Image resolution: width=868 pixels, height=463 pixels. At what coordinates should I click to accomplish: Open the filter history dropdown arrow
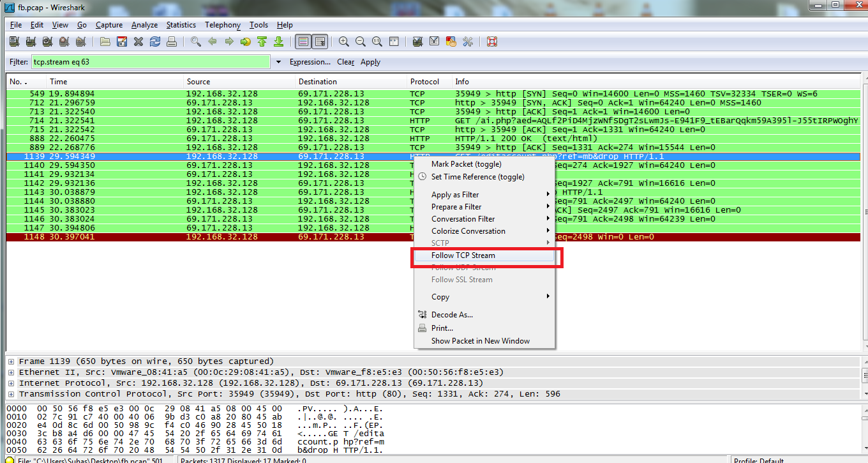[278, 62]
